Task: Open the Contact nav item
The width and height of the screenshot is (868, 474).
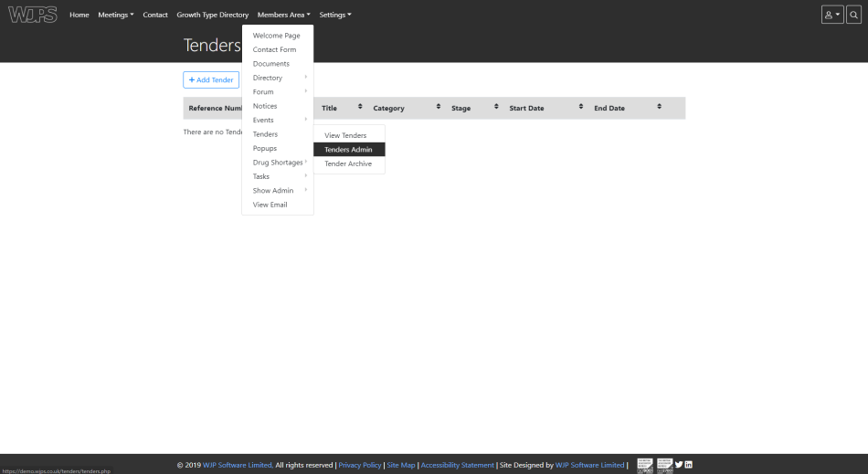Action: 155,15
